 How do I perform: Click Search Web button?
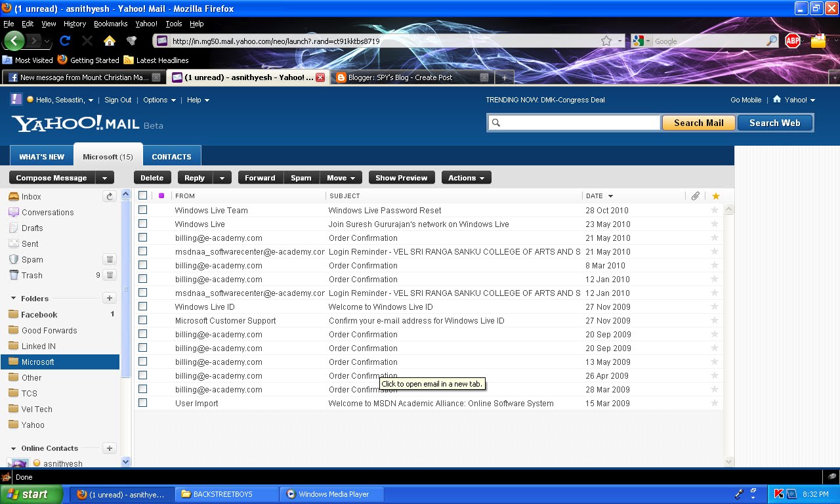point(775,123)
